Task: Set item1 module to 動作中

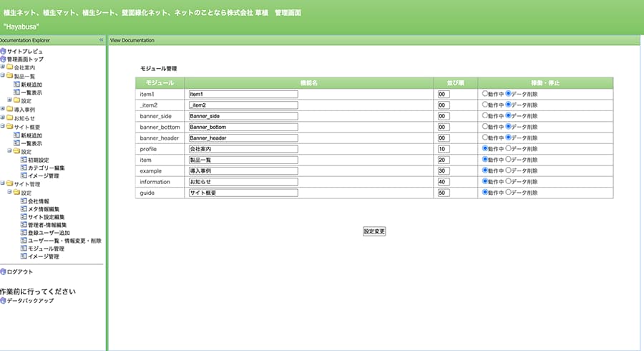Action: coord(485,93)
